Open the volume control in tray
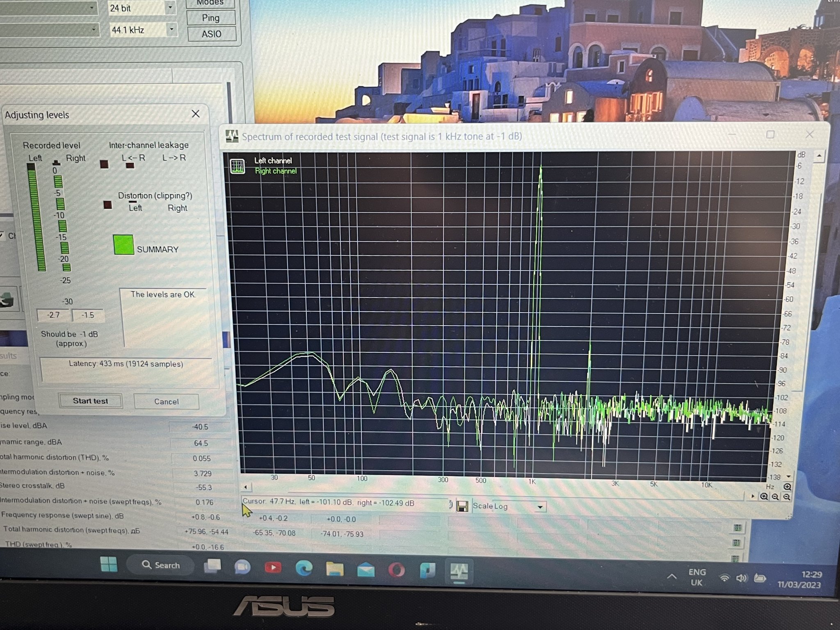This screenshot has height=630, width=840. pyautogui.click(x=741, y=578)
